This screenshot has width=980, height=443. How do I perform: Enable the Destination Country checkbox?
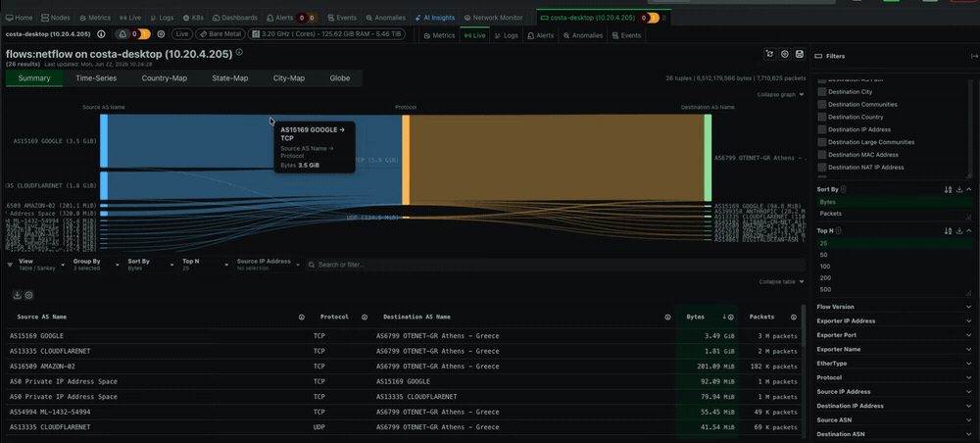tap(822, 117)
